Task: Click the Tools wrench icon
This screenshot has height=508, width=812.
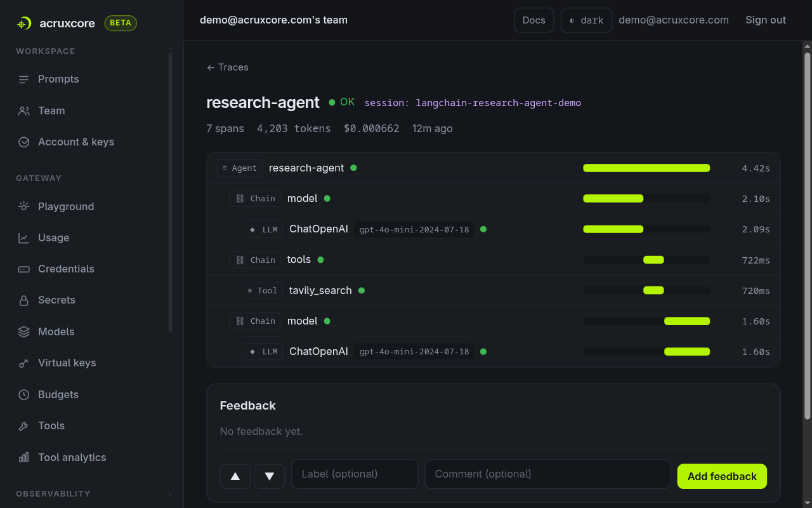Action: coord(24,426)
